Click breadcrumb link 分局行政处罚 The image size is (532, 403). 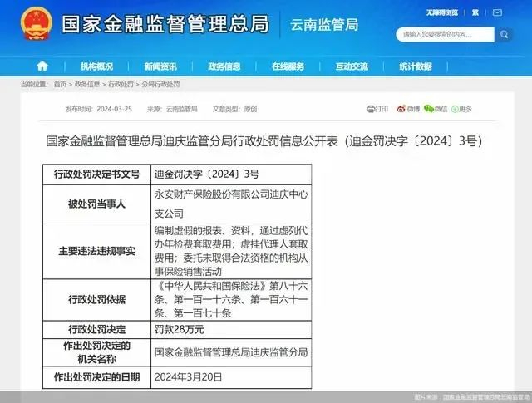[x=160, y=84]
